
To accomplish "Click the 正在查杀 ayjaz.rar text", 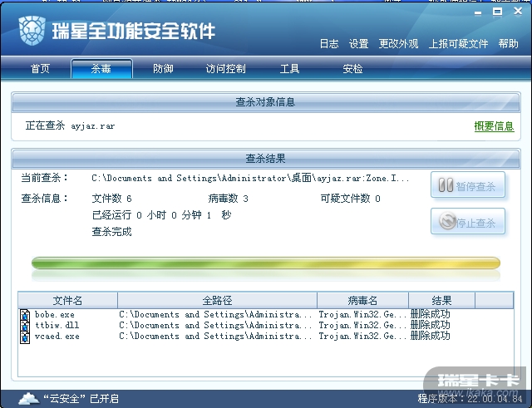I will (70, 125).
